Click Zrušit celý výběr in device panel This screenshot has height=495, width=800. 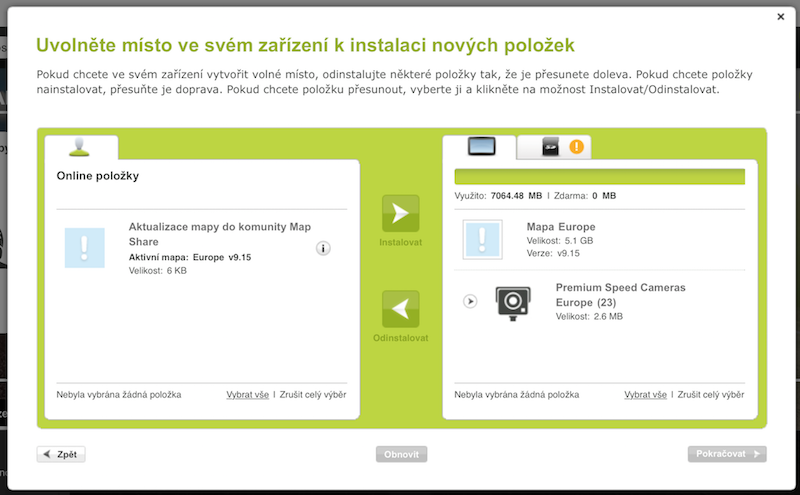(711, 395)
